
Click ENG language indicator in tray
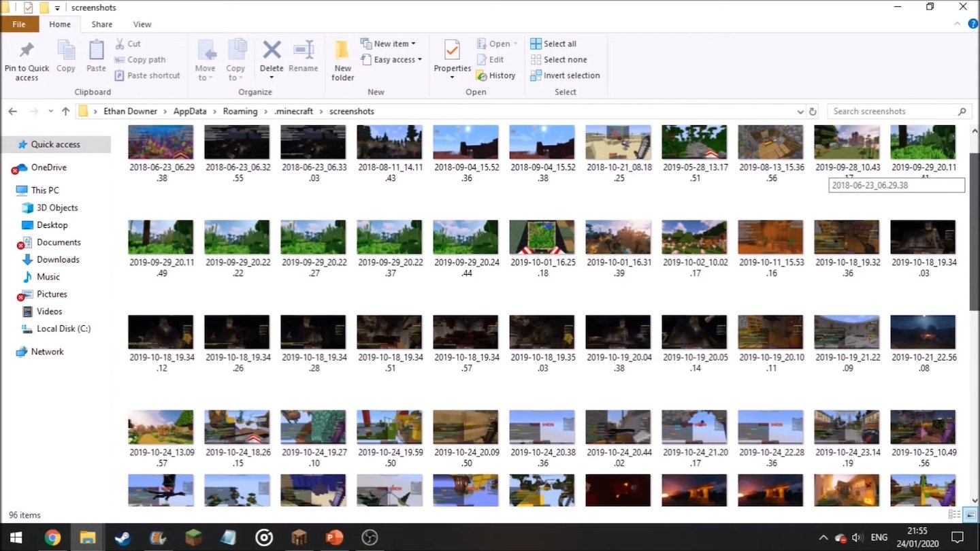(x=879, y=537)
